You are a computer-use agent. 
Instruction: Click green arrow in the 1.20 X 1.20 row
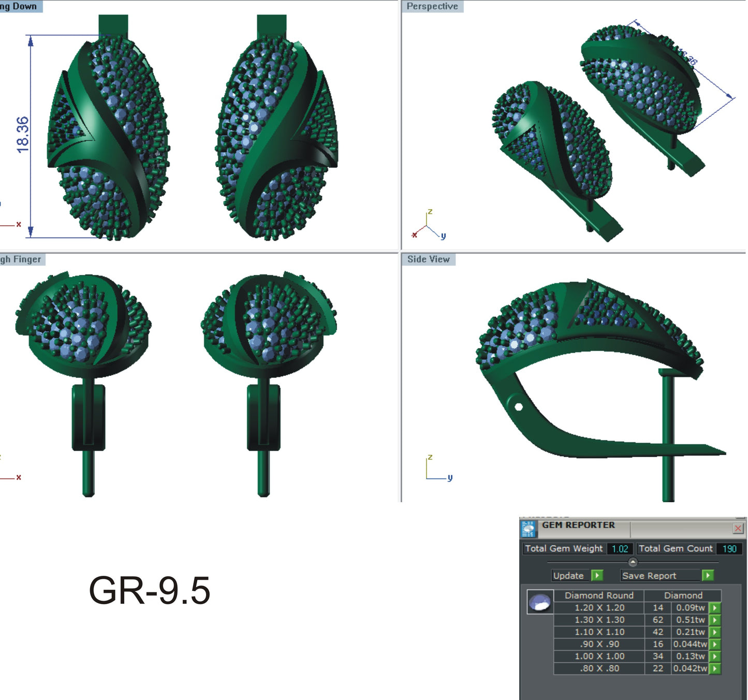pos(714,608)
